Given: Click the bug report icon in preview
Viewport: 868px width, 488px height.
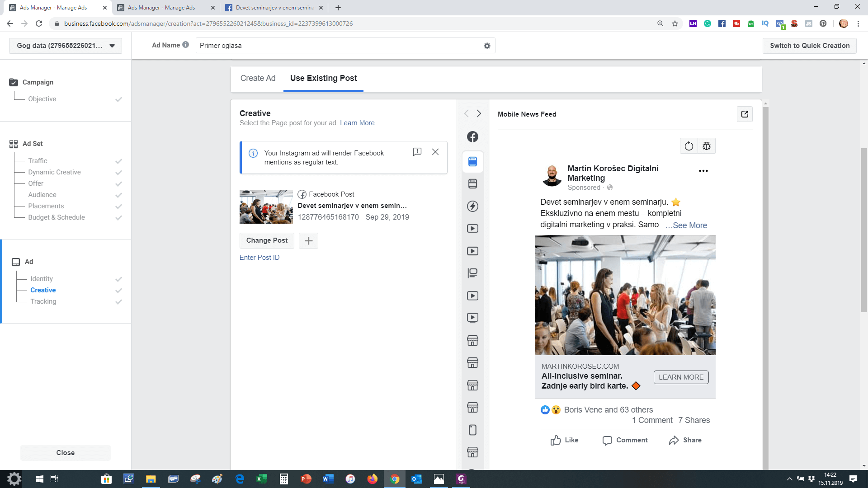Looking at the screenshot, I should click(x=707, y=146).
